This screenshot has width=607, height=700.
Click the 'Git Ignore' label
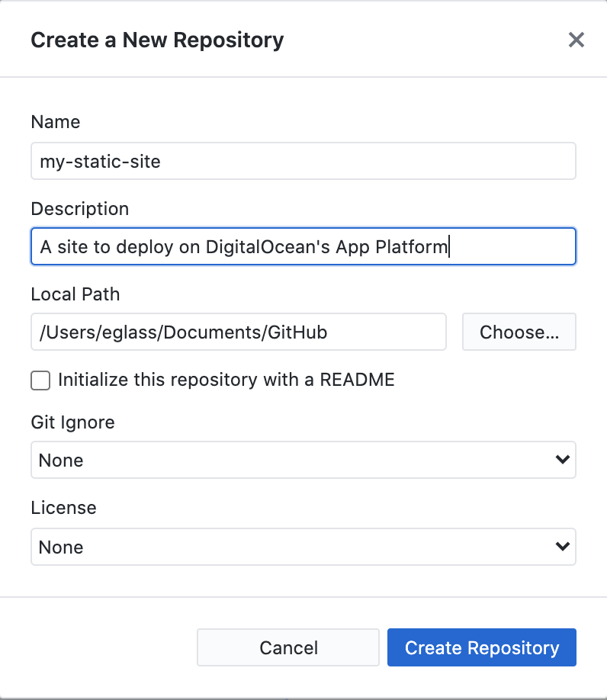pos(72,422)
